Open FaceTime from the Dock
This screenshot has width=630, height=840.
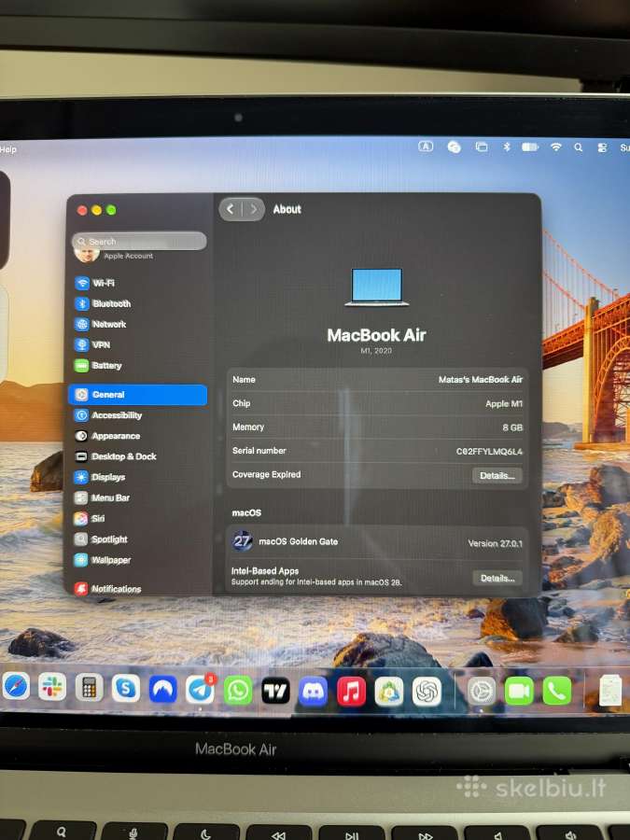[x=519, y=691]
